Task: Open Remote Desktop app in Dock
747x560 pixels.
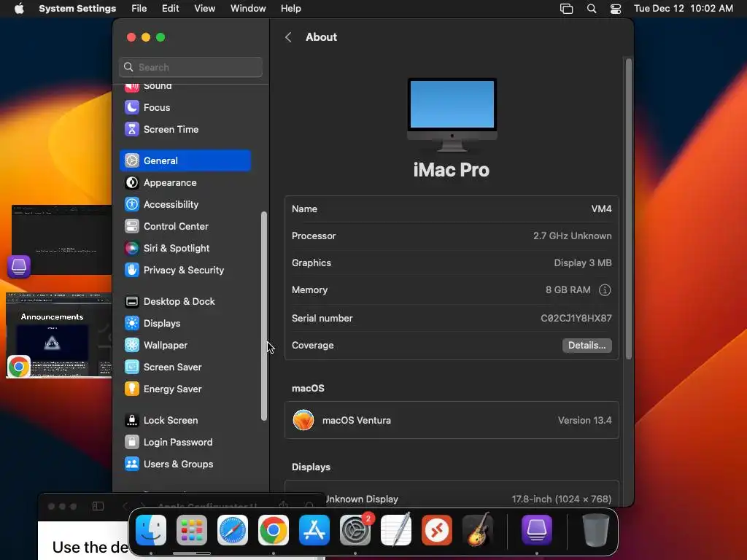Action: pyautogui.click(x=437, y=530)
